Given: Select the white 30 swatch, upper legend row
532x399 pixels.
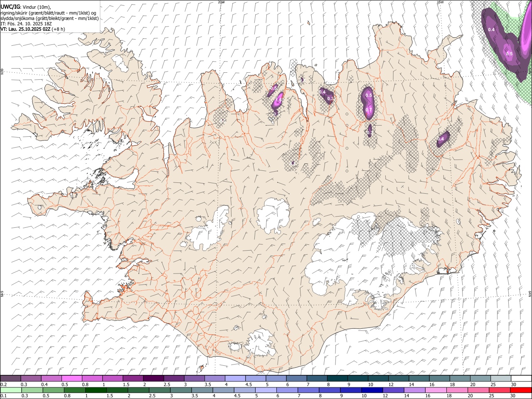Looking at the screenshot, I should point(521,378).
